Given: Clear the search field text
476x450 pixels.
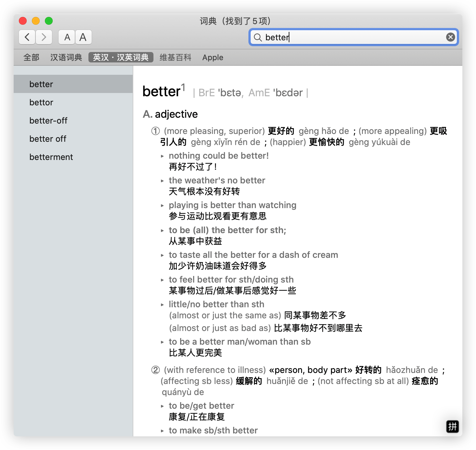Looking at the screenshot, I should pyautogui.click(x=450, y=37).
